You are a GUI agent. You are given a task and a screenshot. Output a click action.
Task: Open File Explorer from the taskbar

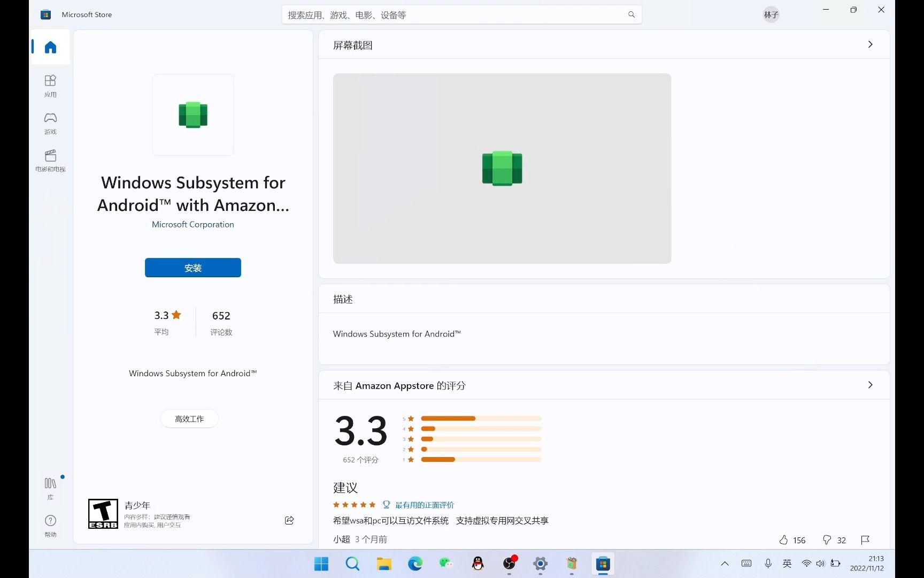pyautogui.click(x=384, y=564)
